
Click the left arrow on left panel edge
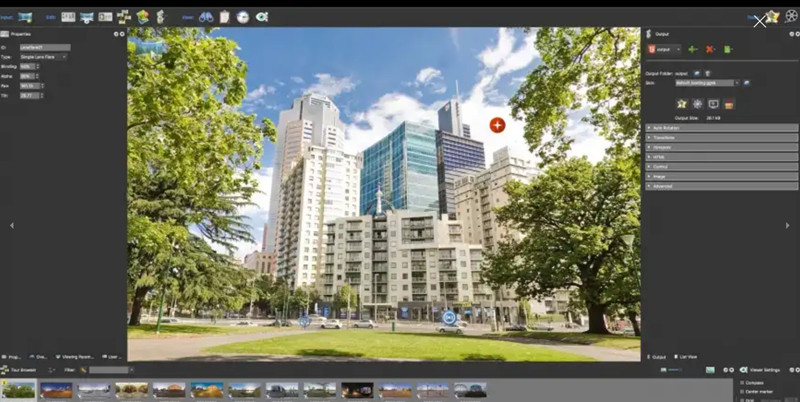pos(12,225)
